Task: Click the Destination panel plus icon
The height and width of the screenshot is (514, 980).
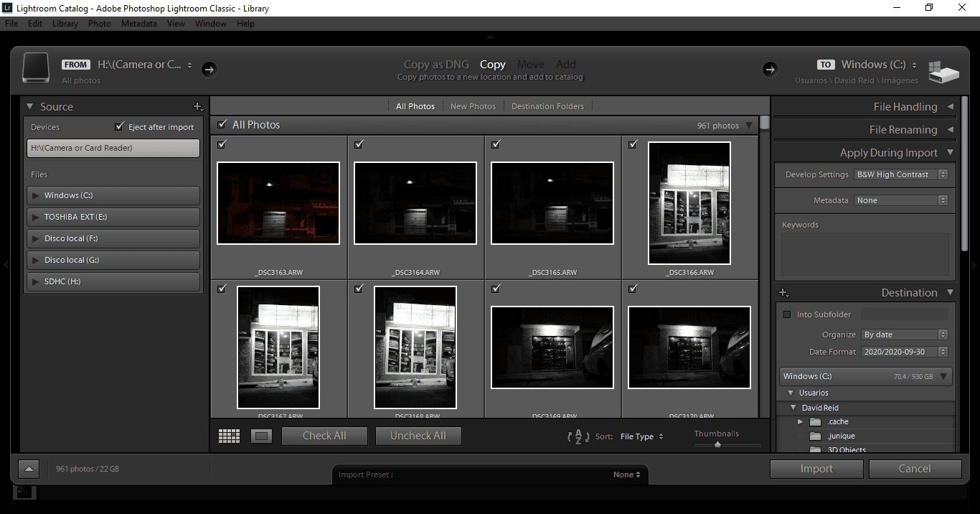Action: point(783,293)
